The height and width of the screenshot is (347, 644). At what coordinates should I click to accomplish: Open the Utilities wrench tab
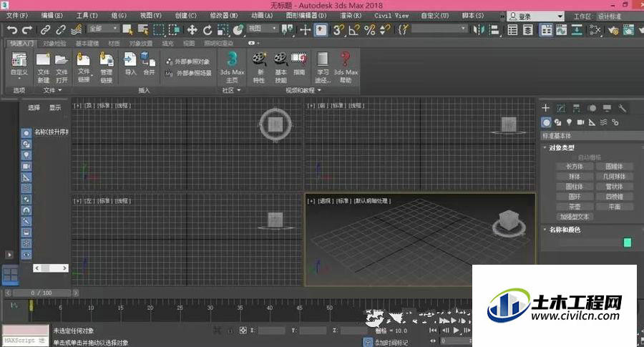(x=623, y=109)
